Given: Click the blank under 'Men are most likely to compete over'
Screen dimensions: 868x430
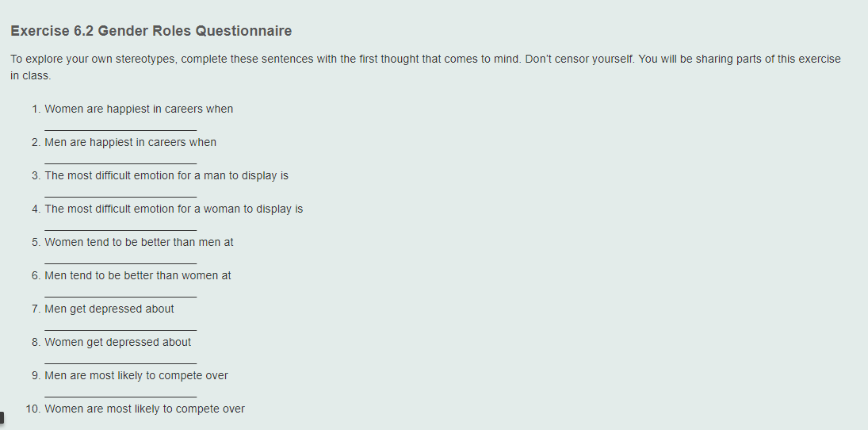Looking at the screenshot, I should point(120,393).
